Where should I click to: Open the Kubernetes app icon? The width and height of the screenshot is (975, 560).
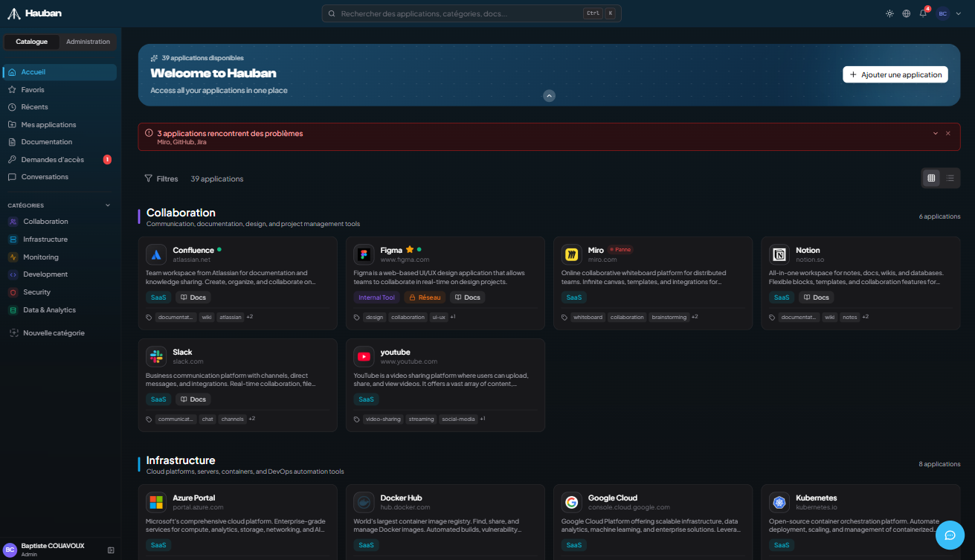779,502
